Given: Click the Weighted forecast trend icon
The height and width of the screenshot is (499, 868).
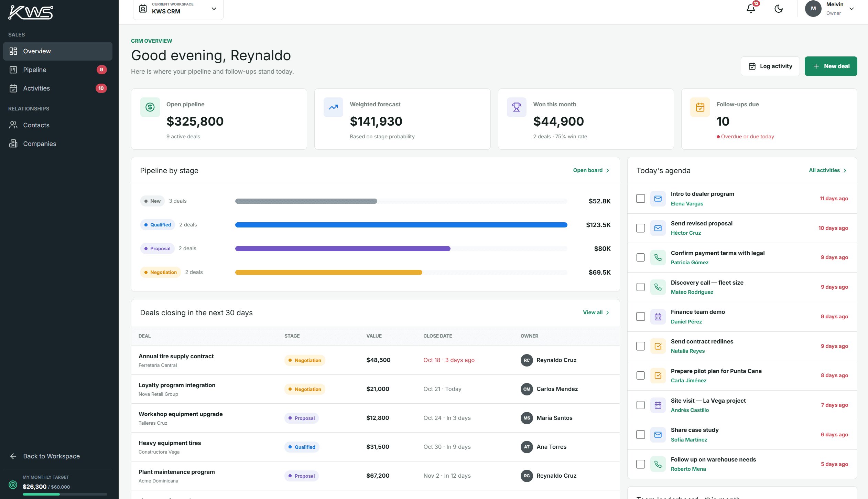Looking at the screenshot, I should click(333, 107).
